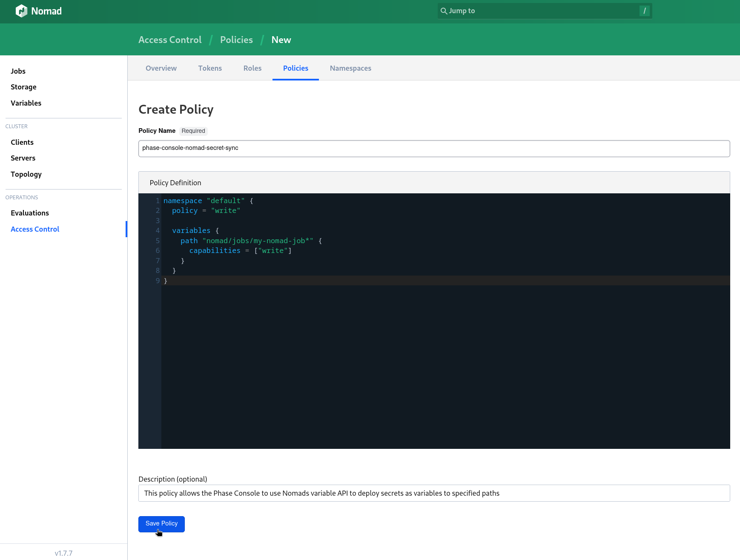The image size is (740, 560).
Task: Switch to the Overview tab
Action: click(161, 68)
